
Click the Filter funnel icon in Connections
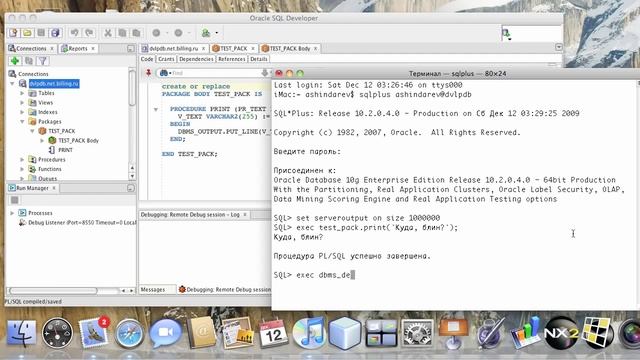[x=43, y=61]
